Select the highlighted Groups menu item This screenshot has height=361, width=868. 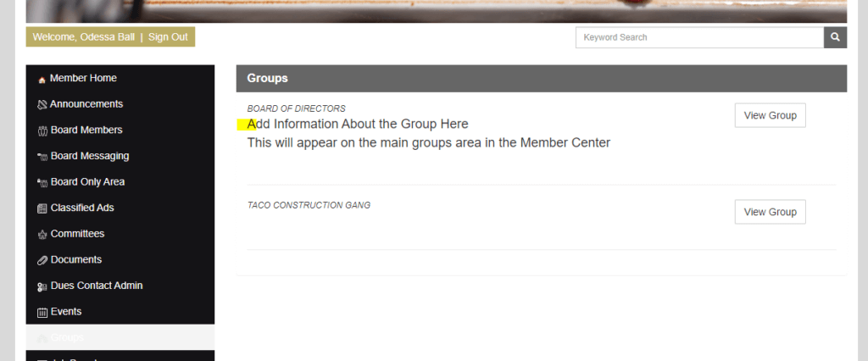pyautogui.click(x=66, y=337)
